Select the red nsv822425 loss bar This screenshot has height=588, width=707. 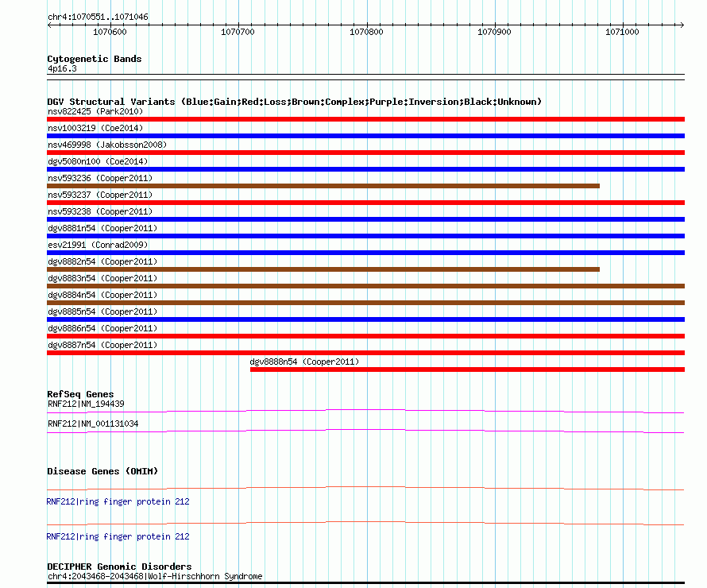[365, 119]
